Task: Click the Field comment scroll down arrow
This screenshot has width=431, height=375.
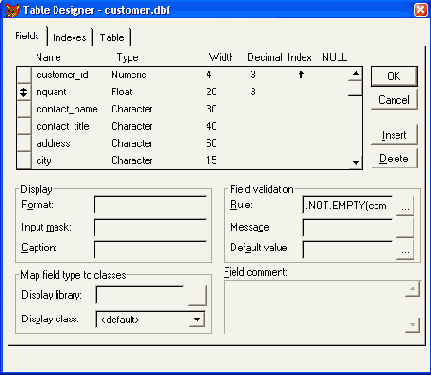Action: pyautogui.click(x=412, y=325)
